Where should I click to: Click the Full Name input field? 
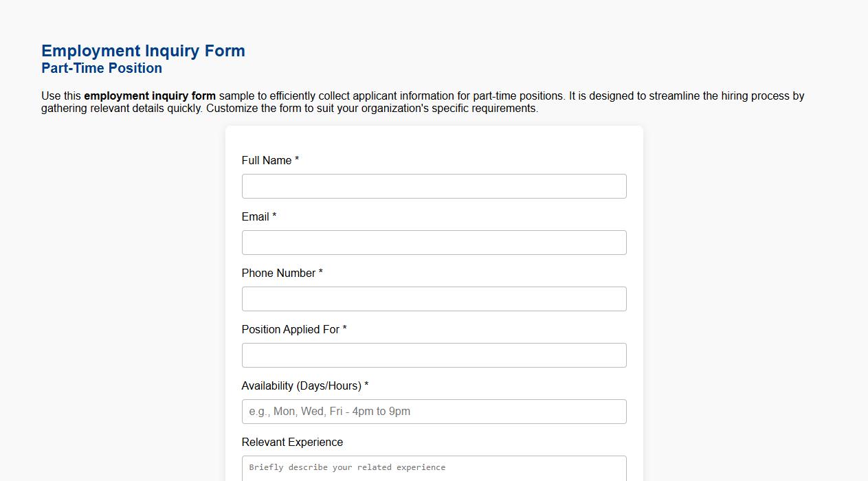coord(434,186)
